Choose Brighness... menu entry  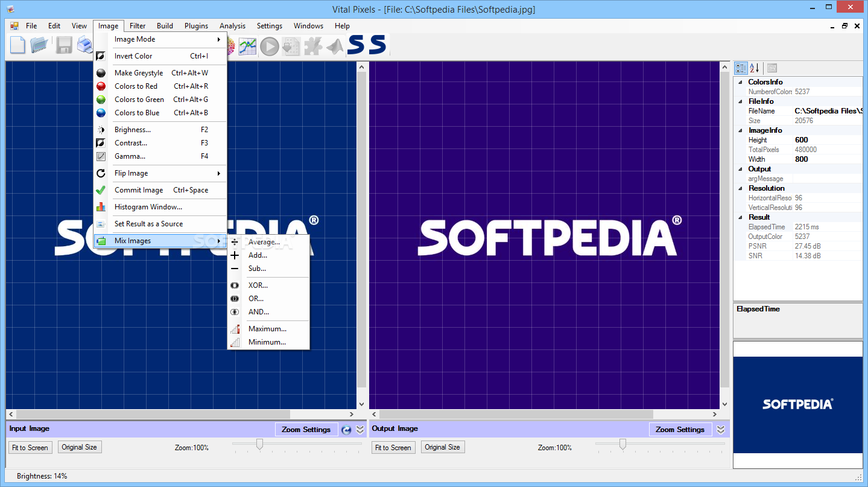coord(160,130)
